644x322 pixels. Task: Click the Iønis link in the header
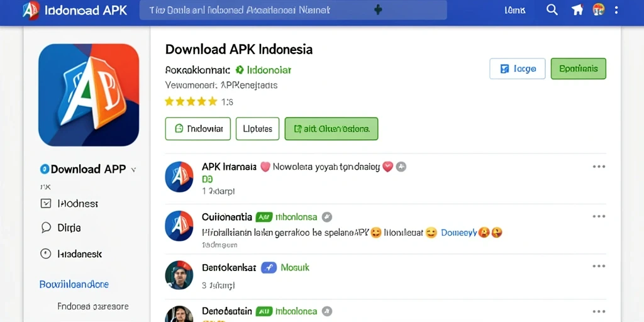515,10
